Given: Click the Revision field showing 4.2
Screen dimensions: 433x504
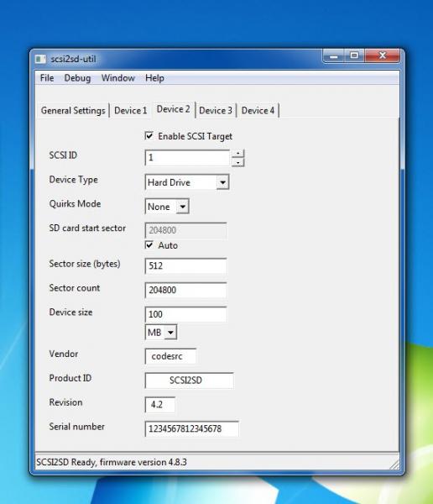Looking at the screenshot, I should click(x=160, y=405).
